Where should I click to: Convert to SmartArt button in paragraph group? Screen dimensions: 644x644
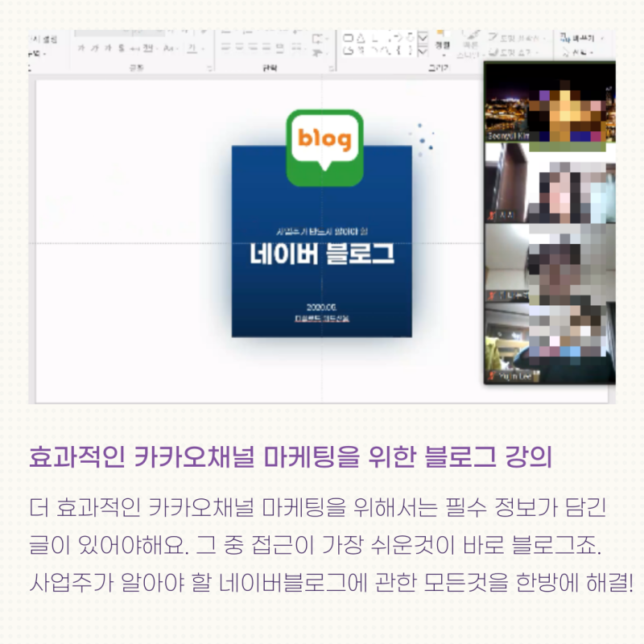tap(319, 53)
